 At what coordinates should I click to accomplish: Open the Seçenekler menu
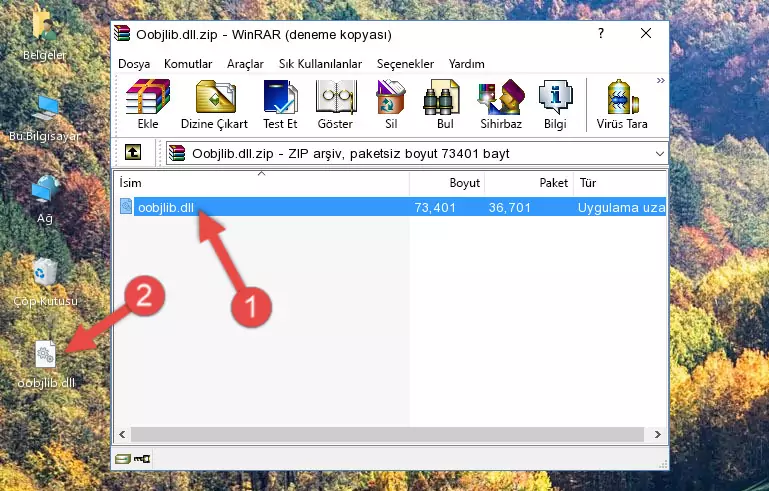(x=405, y=64)
